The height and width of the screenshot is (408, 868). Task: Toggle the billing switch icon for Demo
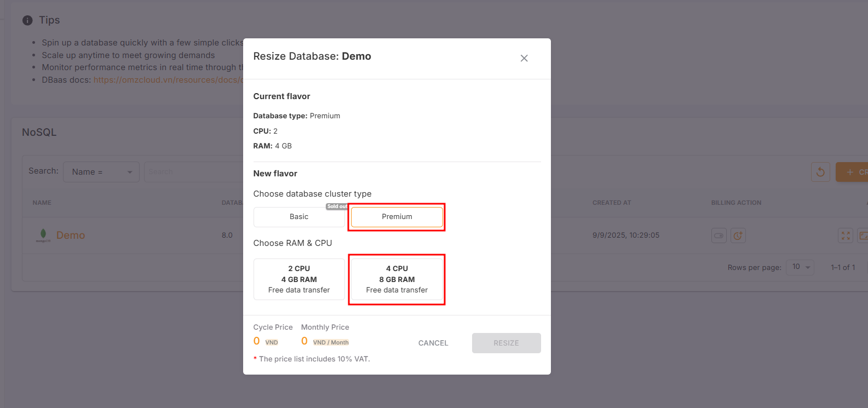tap(719, 235)
